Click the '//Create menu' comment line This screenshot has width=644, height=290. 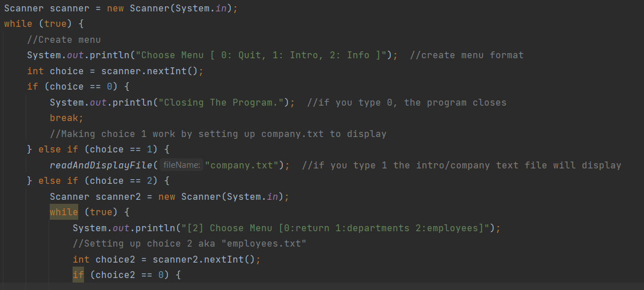(x=63, y=40)
